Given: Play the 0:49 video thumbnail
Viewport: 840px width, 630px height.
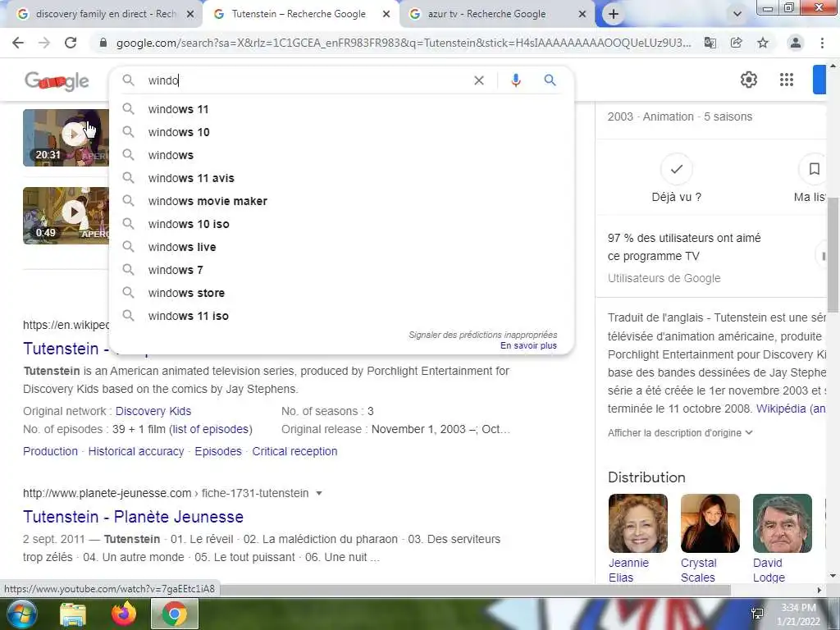Looking at the screenshot, I should click(66, 216).
